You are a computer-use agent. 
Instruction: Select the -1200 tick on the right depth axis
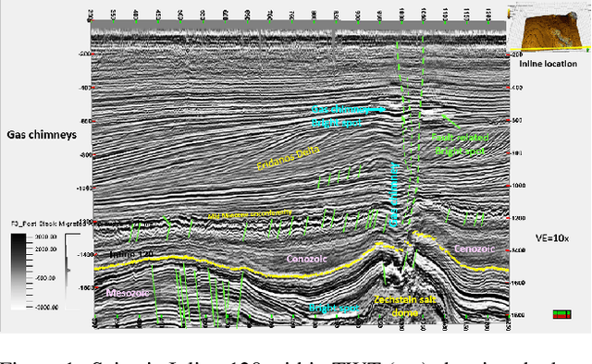[518, 218]
